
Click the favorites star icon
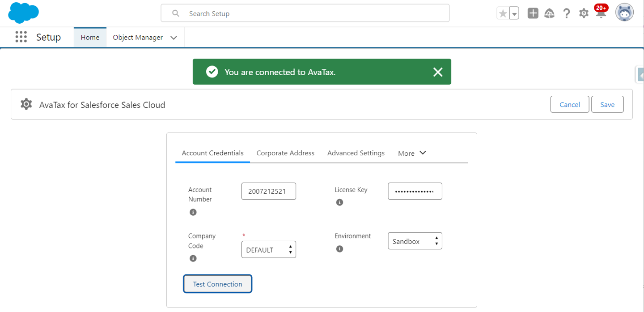pyautogui.click(x=503, y=13)
